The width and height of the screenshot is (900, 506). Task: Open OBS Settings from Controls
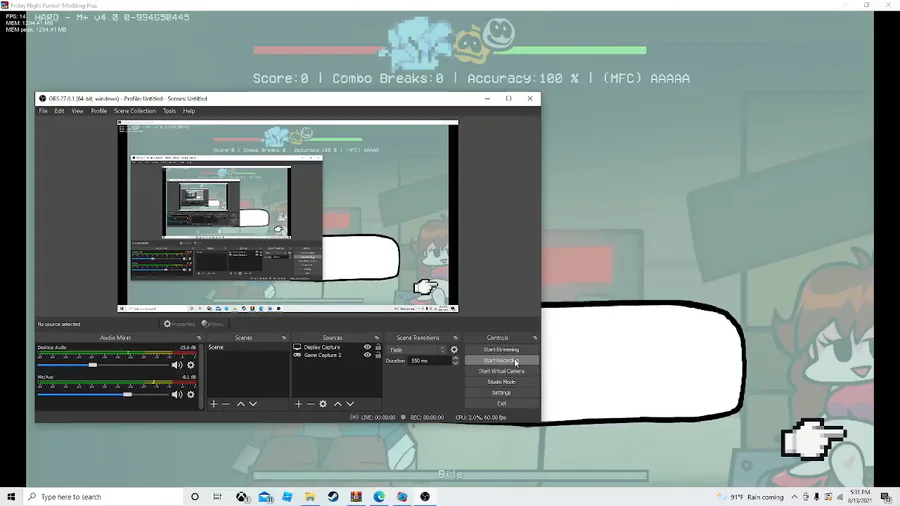click(x=501, y=393)
